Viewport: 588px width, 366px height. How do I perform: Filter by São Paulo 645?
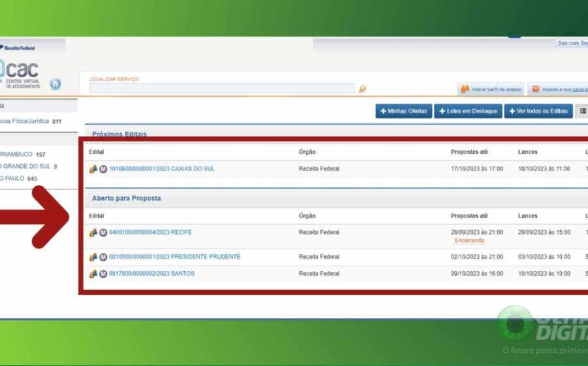click(x=19, y=178)
